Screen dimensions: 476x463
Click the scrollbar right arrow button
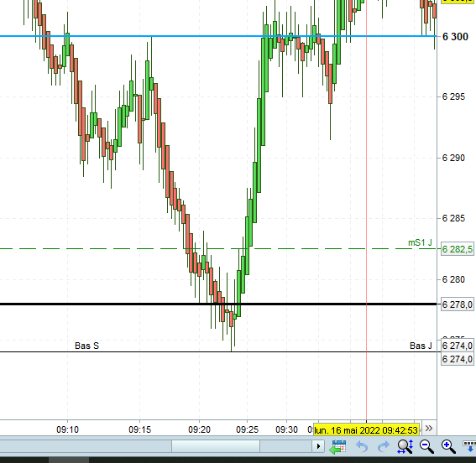pos(318,446)
